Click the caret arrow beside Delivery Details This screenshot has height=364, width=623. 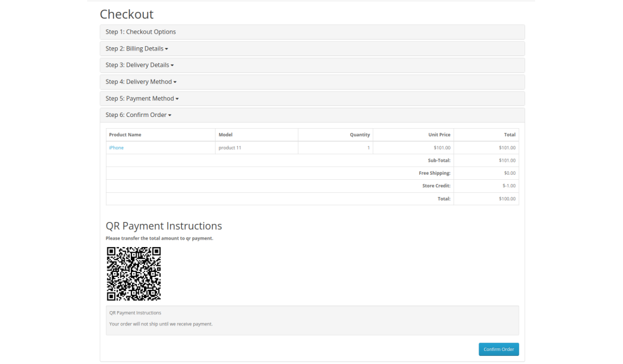click(172, 65)
